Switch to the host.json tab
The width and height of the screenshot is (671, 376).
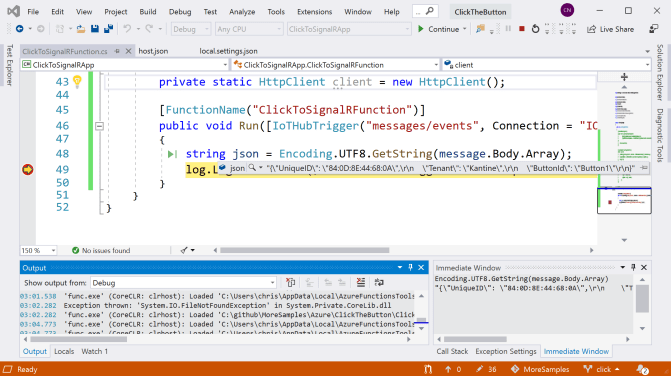point(153,51)
